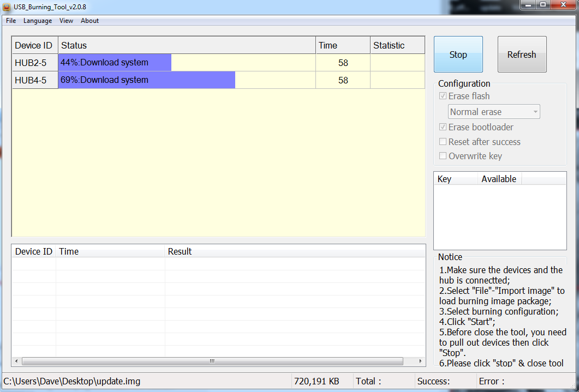Enable Reset after success checkbox
Viewport: 579px width, 392px height.
click(443, 142)
